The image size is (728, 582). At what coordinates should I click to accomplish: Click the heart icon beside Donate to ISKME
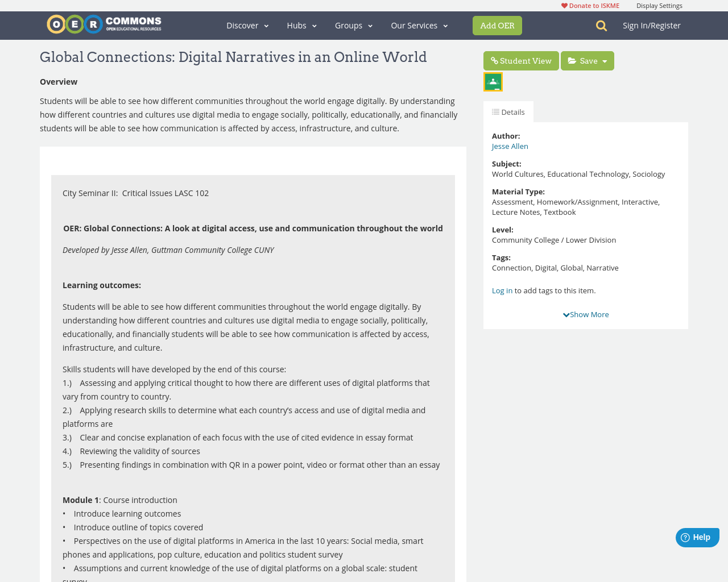[563, 5]
